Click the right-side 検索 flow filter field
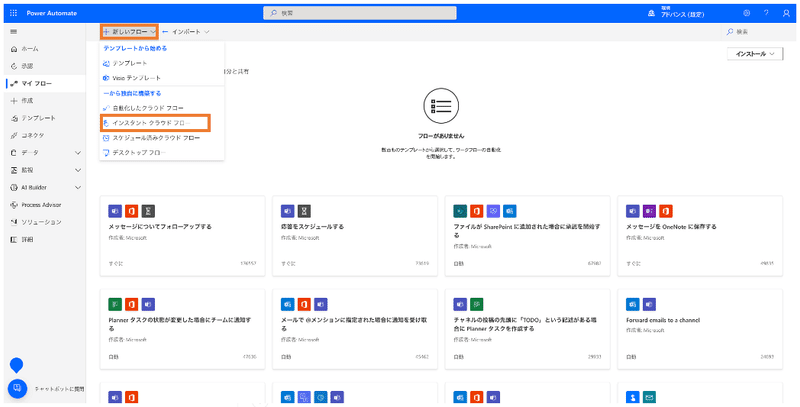 760,32
